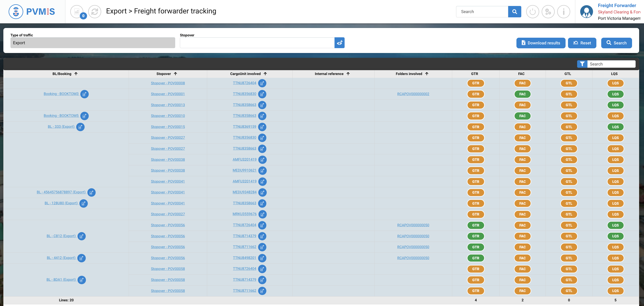644x306 pixels.
Task: Click the blue filter funnel icon above the table
Action: tap(582, 64)
